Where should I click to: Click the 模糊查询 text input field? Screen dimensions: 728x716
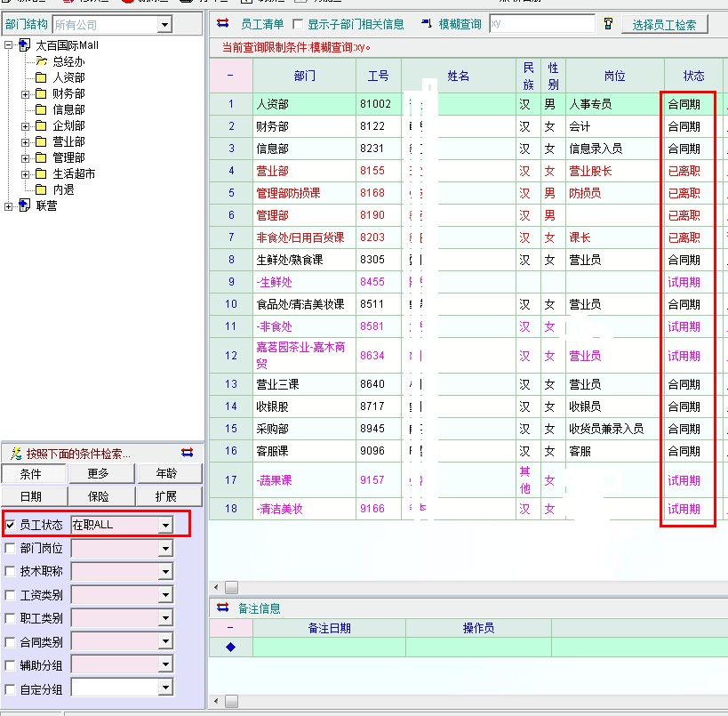(540, 24)
